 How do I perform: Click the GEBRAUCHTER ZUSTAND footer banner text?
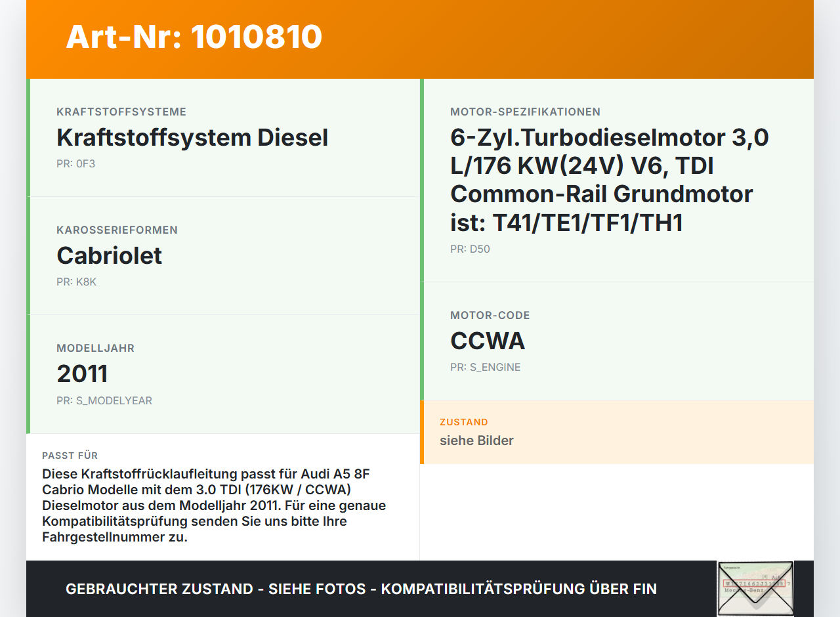tap(361, 589)
